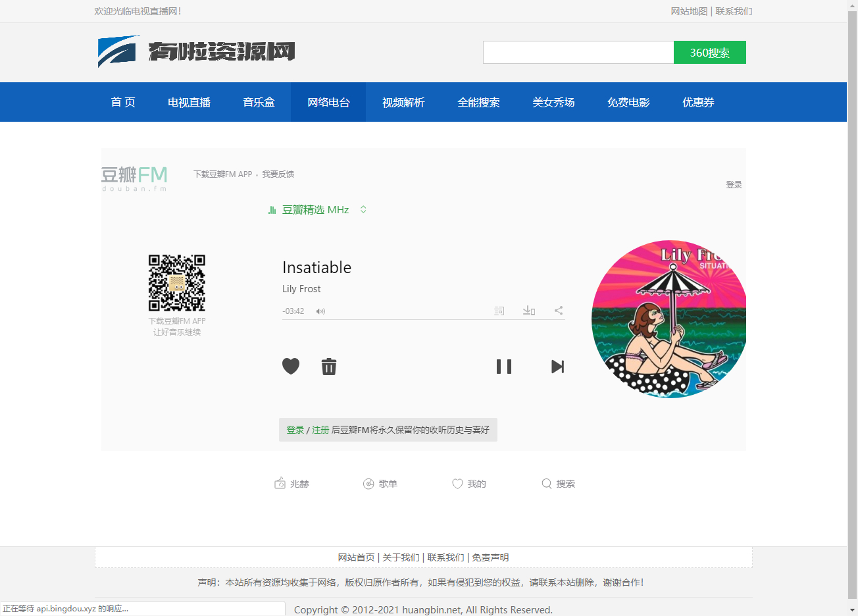Download the song via download icon
This screenshot has height=616, width=858.
529,311
